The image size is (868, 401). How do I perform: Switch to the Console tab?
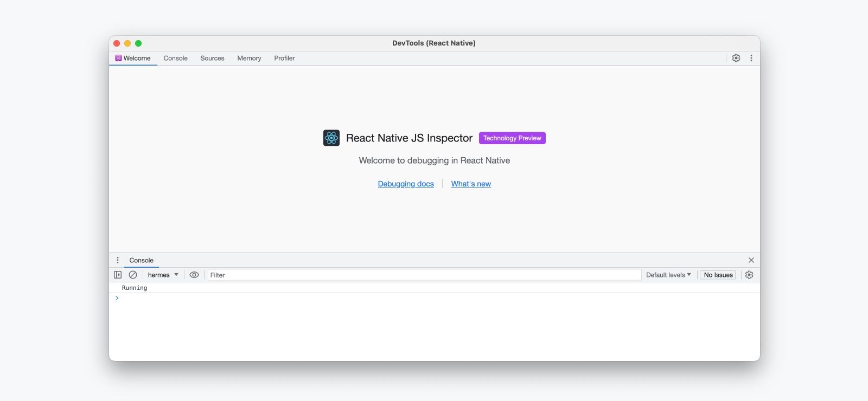[x=175, y=58]
